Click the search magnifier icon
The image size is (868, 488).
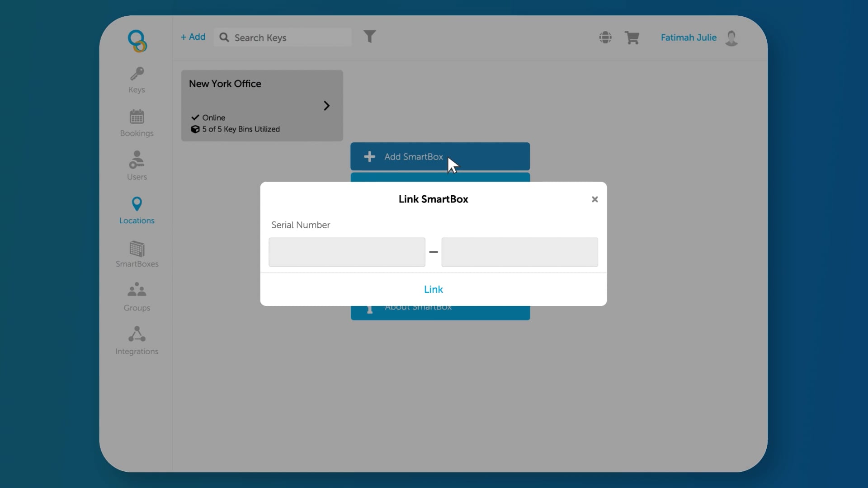click(224, 38)
